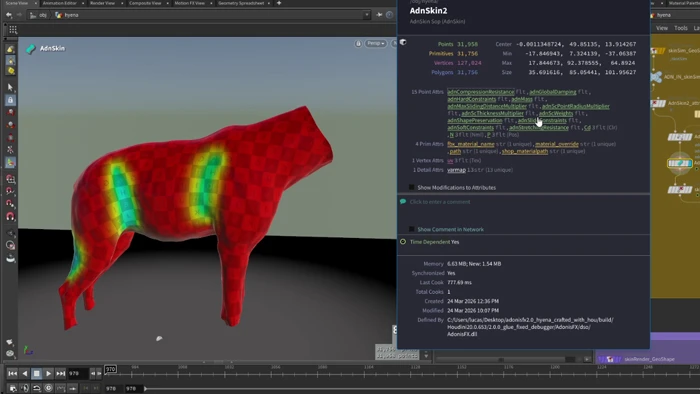Open the path history dropdown arrow
Viewport: 700px width, 394px height.
pos(367,15)
